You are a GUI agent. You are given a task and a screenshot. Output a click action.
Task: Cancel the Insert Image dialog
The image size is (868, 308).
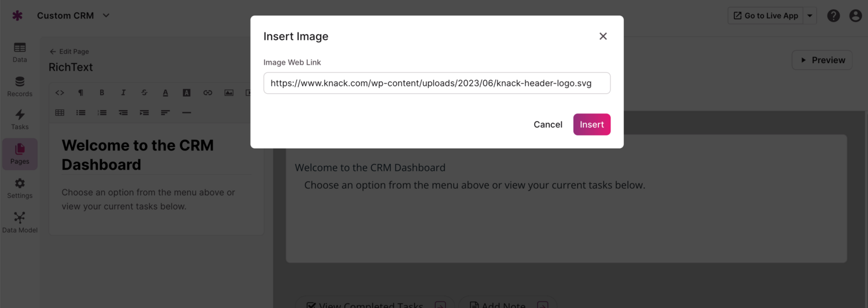point(547,124)
